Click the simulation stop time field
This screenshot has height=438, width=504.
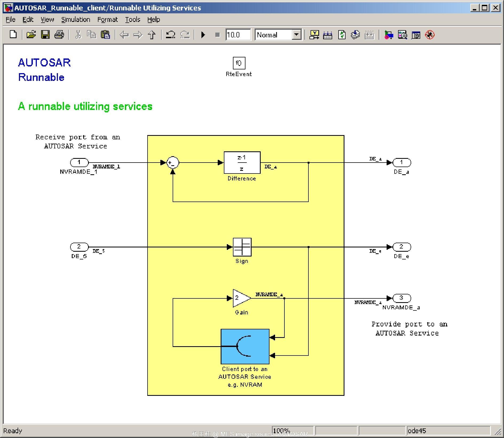pyautogui.click(x=238, y=35)
